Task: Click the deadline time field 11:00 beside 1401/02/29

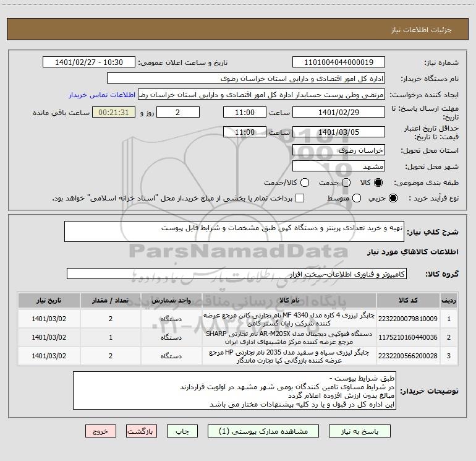Action: (x=245, y=112)
